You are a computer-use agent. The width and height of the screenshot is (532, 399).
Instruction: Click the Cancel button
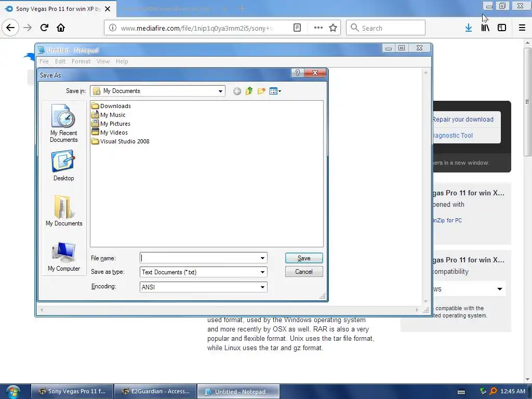point(303,271)
